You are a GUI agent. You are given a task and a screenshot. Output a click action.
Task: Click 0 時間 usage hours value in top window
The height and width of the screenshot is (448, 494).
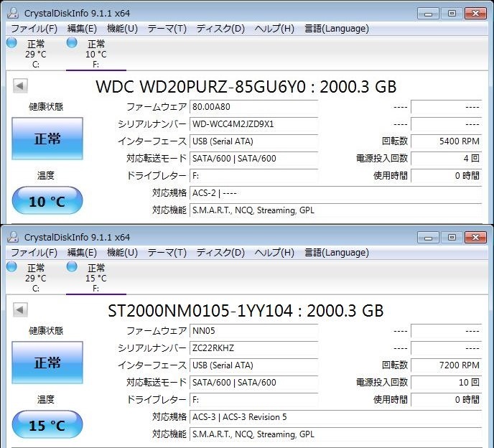(x=447, y=176)
